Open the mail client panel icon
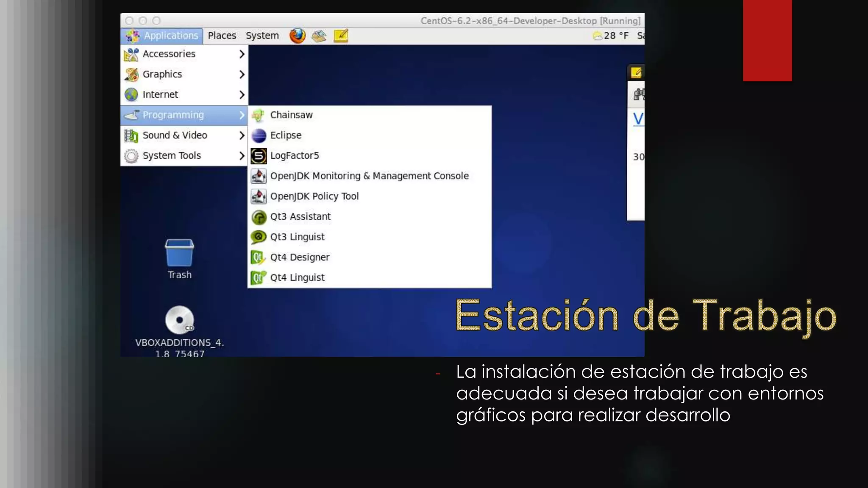 (x=319, y=36)
